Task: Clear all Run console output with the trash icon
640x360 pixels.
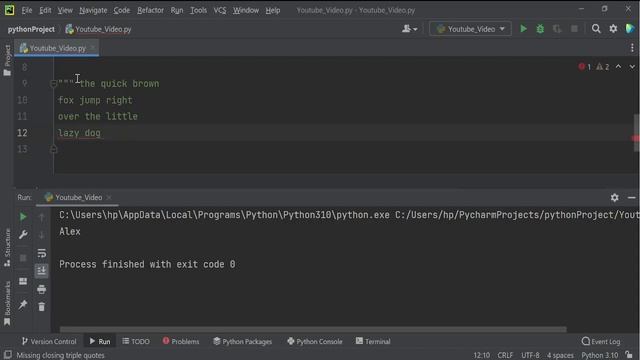Action: point(42,307)
